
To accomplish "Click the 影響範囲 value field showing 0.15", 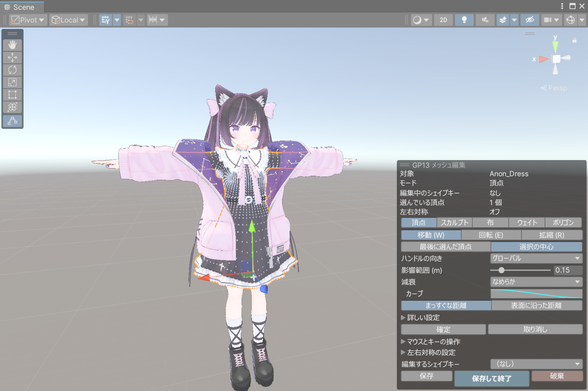I will (x=568, y=270).
